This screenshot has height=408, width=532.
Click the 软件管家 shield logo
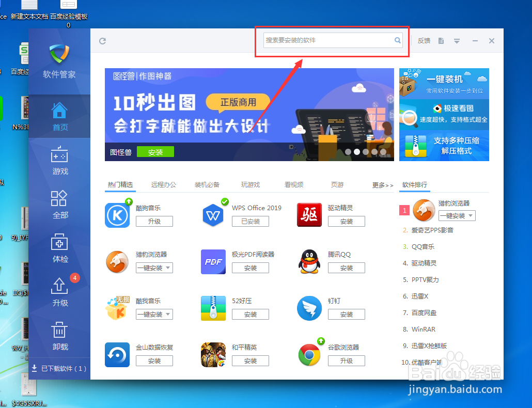point(59,54)
